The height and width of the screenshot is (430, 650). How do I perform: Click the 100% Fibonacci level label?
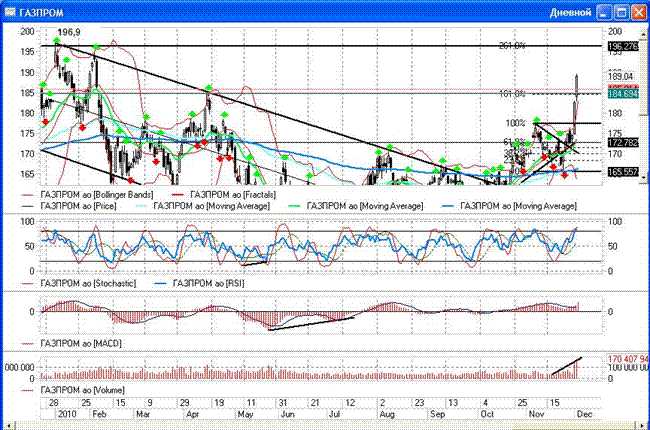pyautogui.click(x=515, y=123)
